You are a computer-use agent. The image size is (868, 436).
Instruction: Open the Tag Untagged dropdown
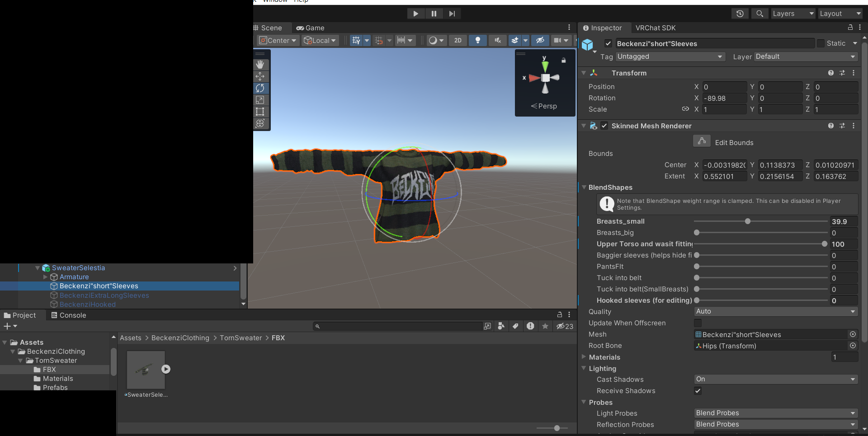tap(670, 56)
